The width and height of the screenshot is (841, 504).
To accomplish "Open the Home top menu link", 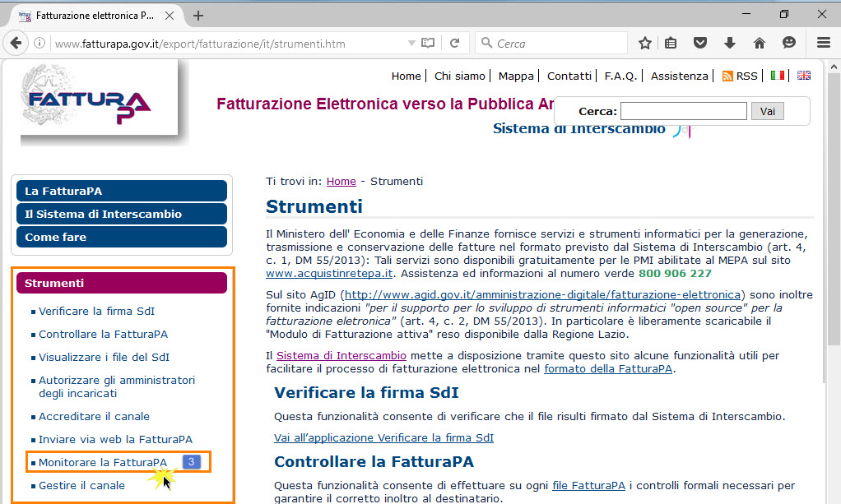I will 406,76.
